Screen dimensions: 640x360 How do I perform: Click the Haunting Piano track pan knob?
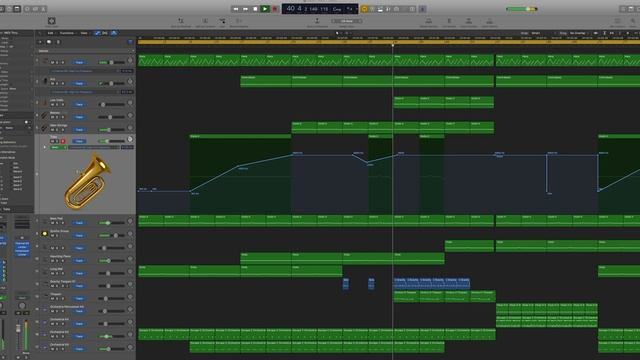coord(130,259)
